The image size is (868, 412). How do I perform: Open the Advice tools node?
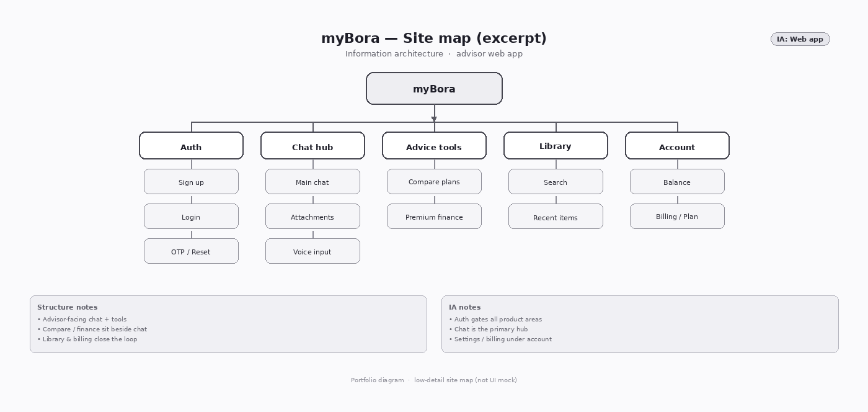(x=434, y=146)
